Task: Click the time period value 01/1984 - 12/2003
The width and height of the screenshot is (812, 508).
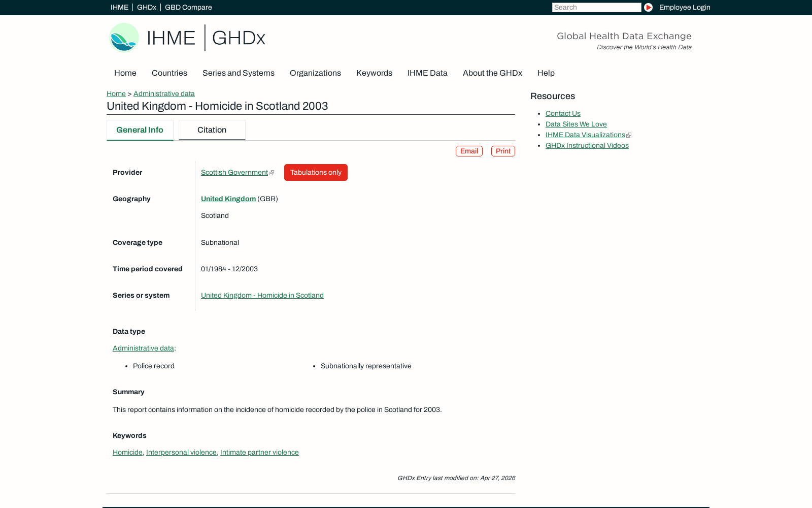Action: point(229,269)
